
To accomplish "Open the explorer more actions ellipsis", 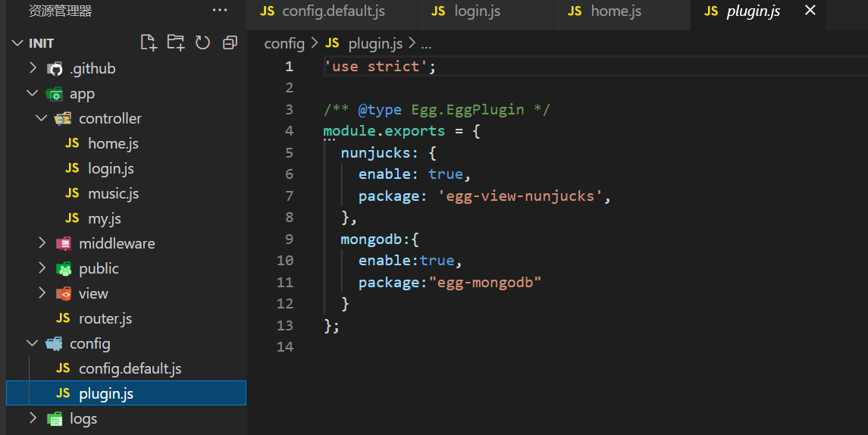I will (220, 11).
